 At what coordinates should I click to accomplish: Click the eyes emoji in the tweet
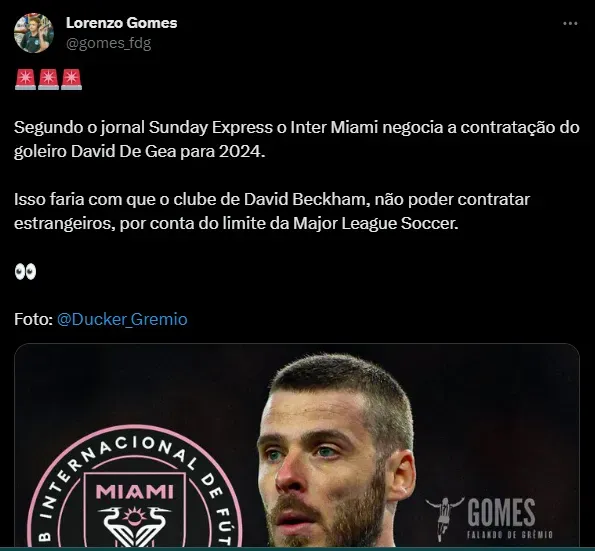[25, 271]
